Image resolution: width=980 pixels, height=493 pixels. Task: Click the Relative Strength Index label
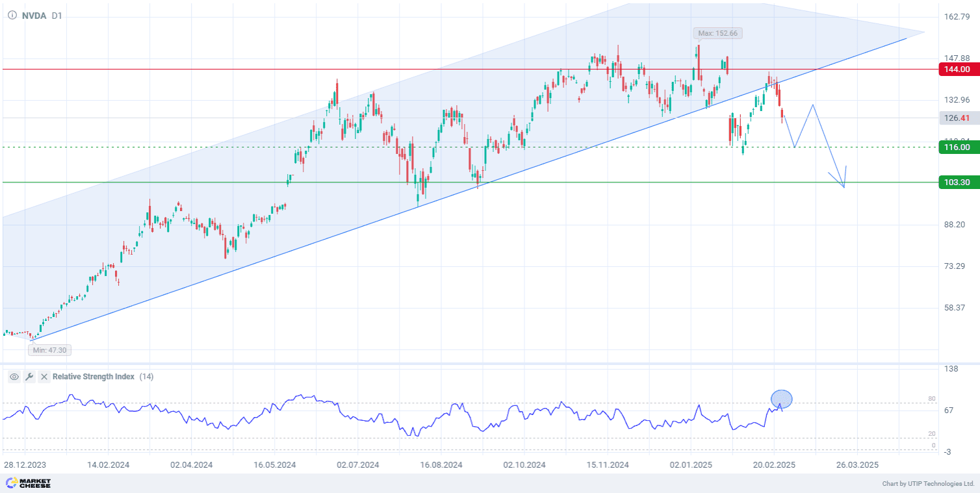[x=94, y=377]
